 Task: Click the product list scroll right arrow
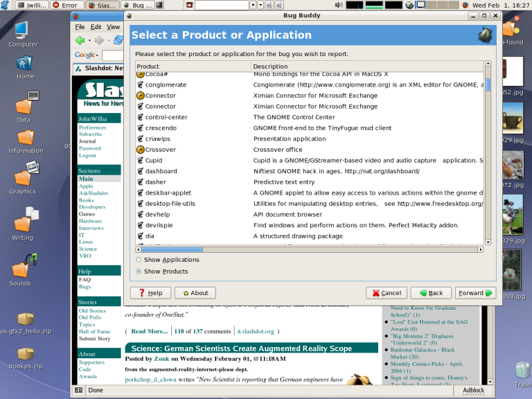(x=481, y=249)
